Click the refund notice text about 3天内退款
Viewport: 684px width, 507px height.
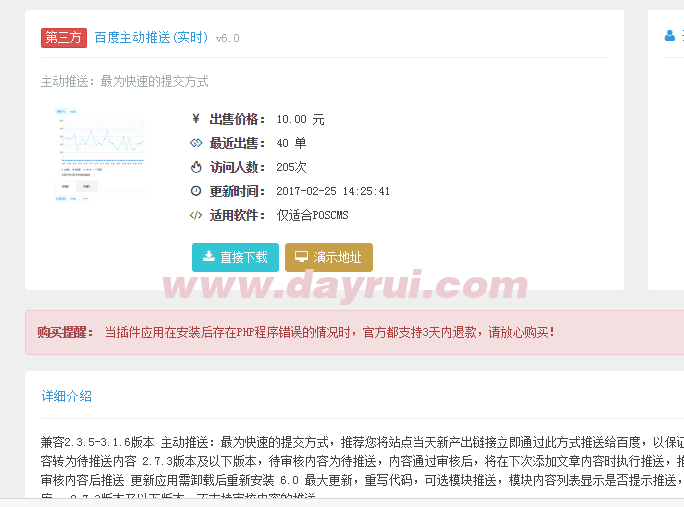pos(330,332)
